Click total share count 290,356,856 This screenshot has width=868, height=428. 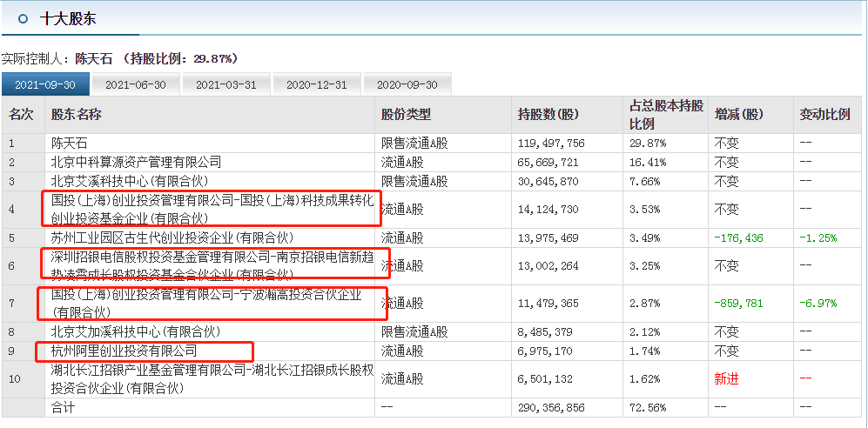pos(551,408)
